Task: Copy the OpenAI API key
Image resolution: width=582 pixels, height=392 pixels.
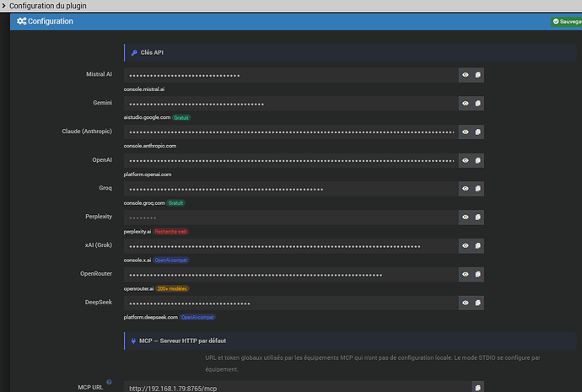Action: coord(477,160)
